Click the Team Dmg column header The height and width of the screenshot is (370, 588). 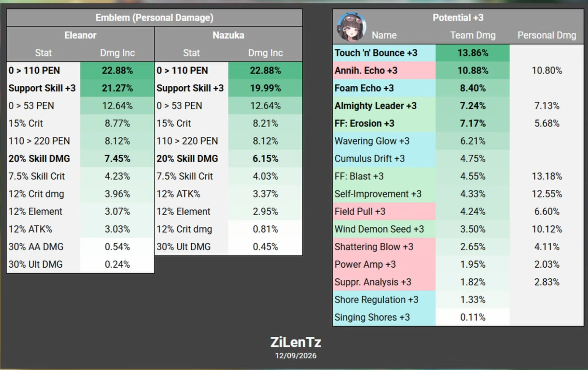pyautogui.click(x=473, y=35)
